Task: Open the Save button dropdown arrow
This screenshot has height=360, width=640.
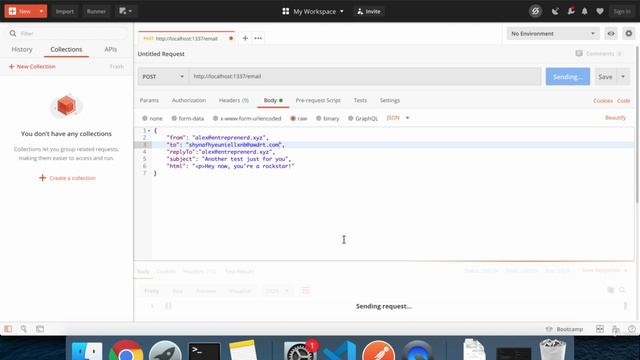Action: click(x=623, y=76)
